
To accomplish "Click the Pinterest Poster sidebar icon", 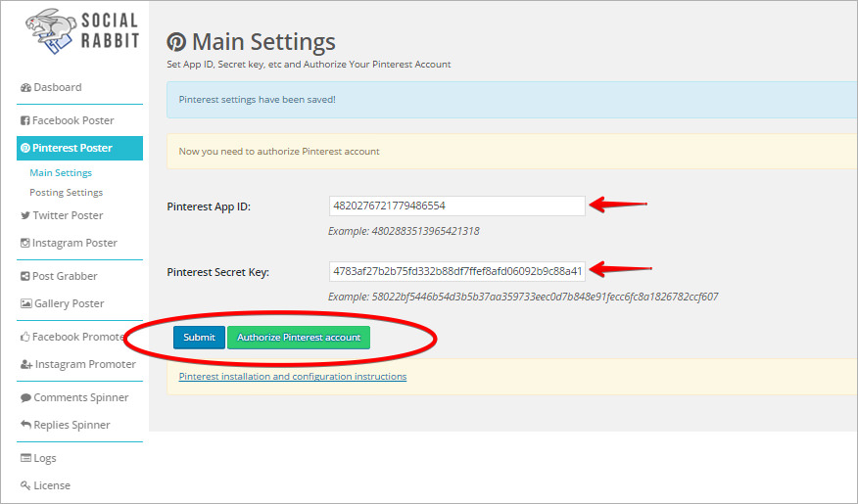I will [25, 148].
